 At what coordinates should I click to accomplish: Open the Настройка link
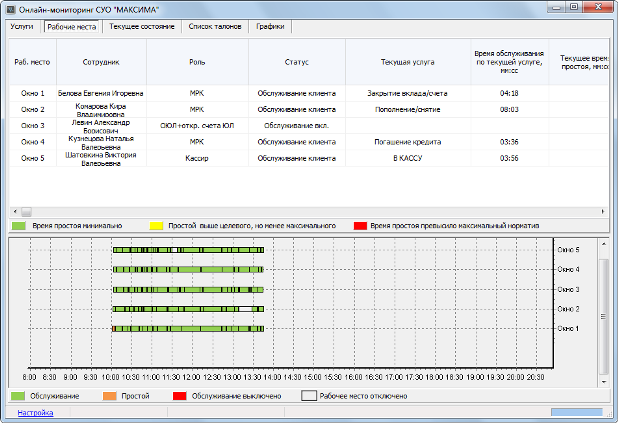coord(35,412)
